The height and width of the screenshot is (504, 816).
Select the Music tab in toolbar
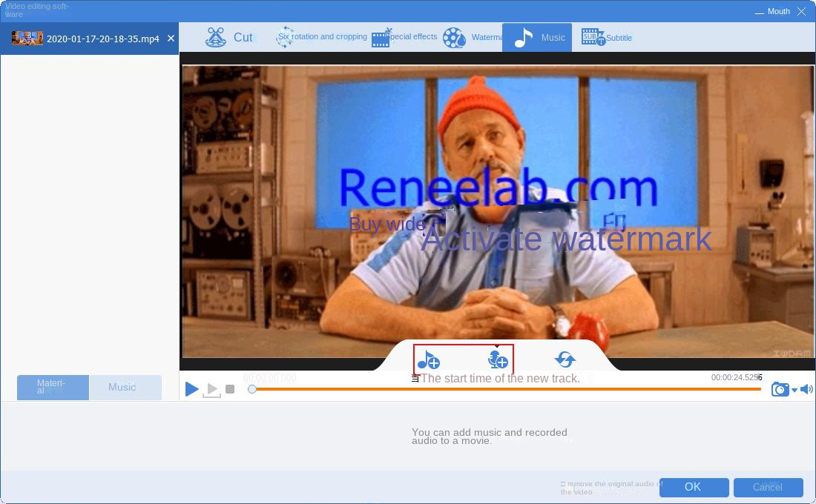(x=537, y=38)
